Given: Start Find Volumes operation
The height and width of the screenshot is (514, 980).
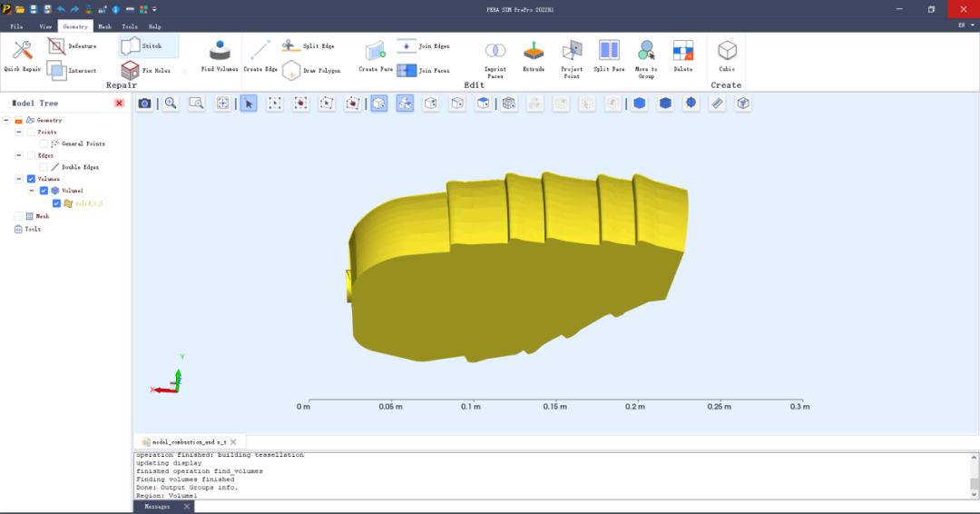Looking at the screenshot, I should pos(220,56).
